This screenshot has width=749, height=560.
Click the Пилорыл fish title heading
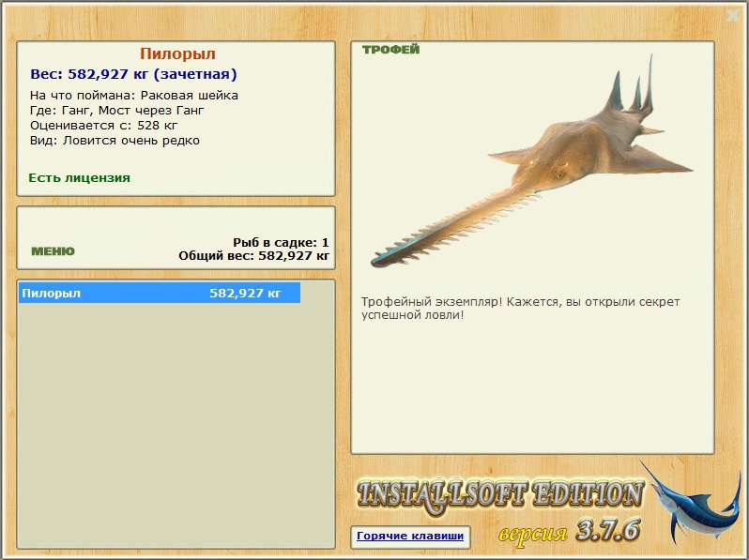tap(177, 54)
